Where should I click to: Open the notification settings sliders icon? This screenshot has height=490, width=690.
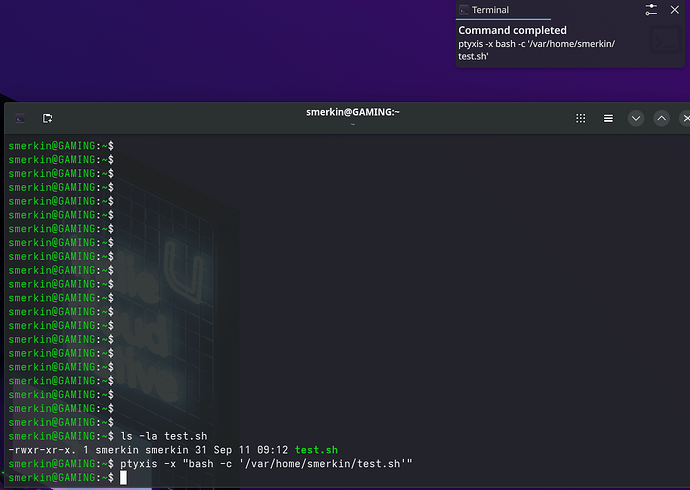[651, 10]
